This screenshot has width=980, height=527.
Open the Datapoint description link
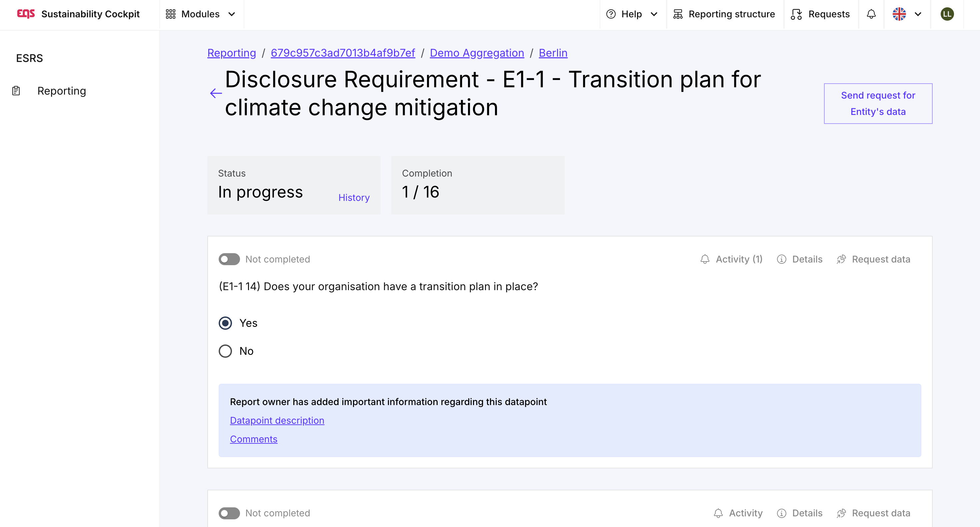coord(277,420)
